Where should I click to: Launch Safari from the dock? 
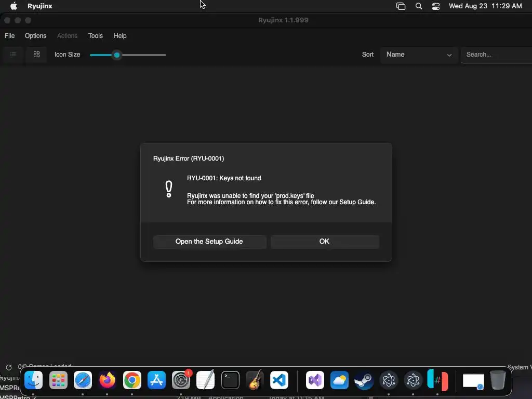(83, 380)
